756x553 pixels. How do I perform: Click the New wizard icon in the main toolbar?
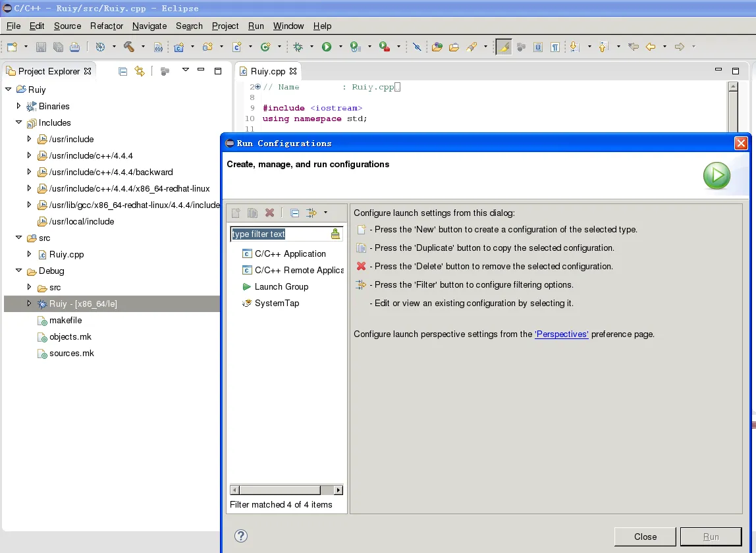click(12, 47)
